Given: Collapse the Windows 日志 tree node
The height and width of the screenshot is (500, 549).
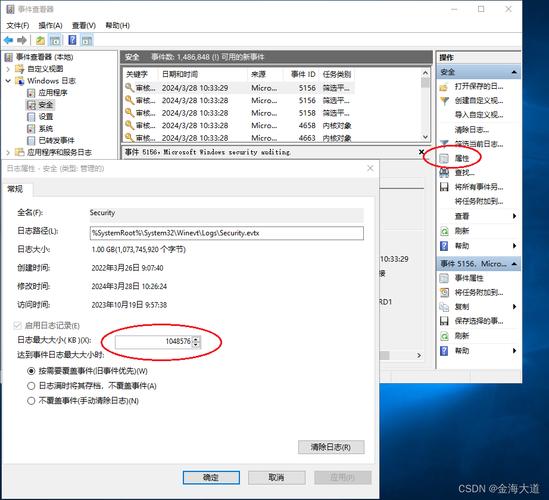Looking at the screenshot, I should click(8, 81).
